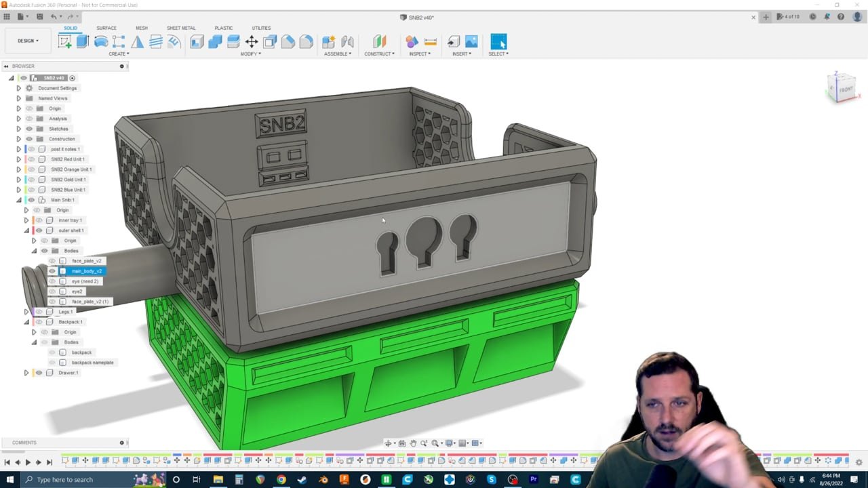This screenshot has width=868, height=488.
Task: Activate the Select tool icon
Action: pos(498,41)
